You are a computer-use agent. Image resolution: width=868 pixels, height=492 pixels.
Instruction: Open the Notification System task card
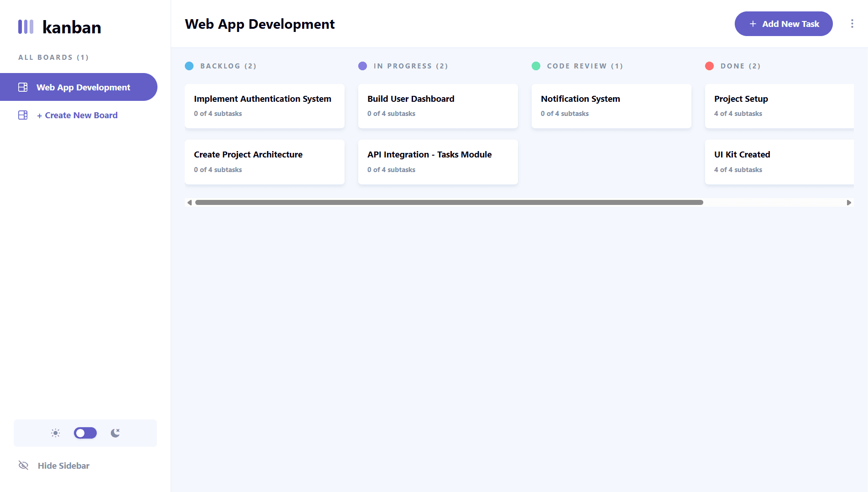pos(611,106)
